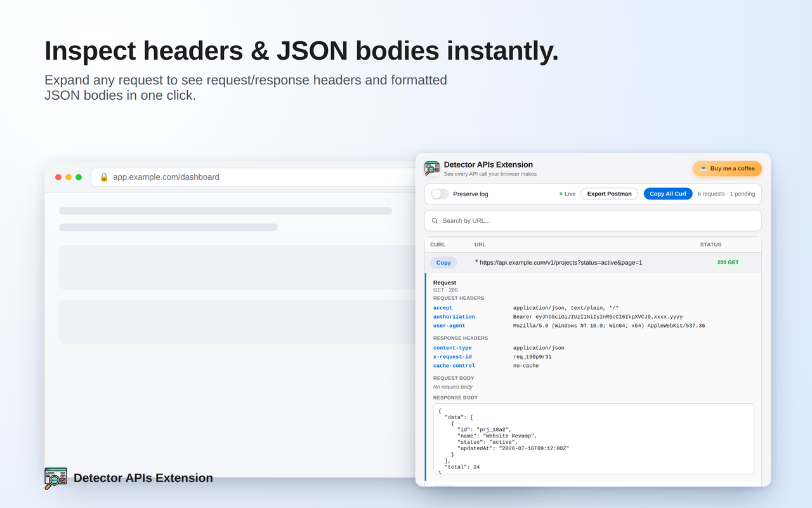812x508 pixels.
Task: Click the STATUS column header
Action: click(710, 244)
